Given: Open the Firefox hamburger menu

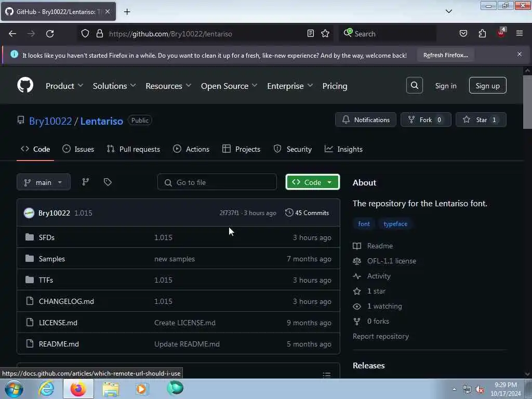Looking at the screenshot, I should click(x=520, y=33).
